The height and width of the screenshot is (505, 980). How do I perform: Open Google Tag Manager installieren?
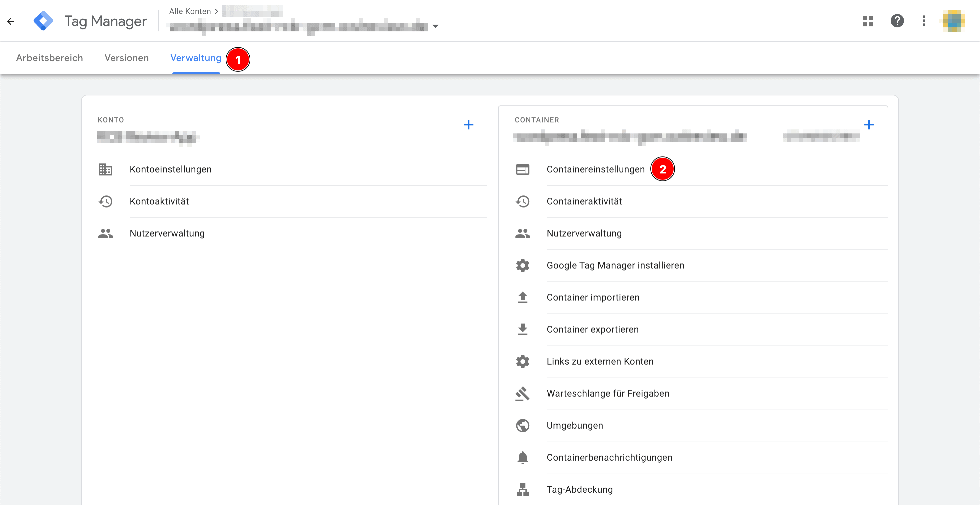click(x=615, y=265)
